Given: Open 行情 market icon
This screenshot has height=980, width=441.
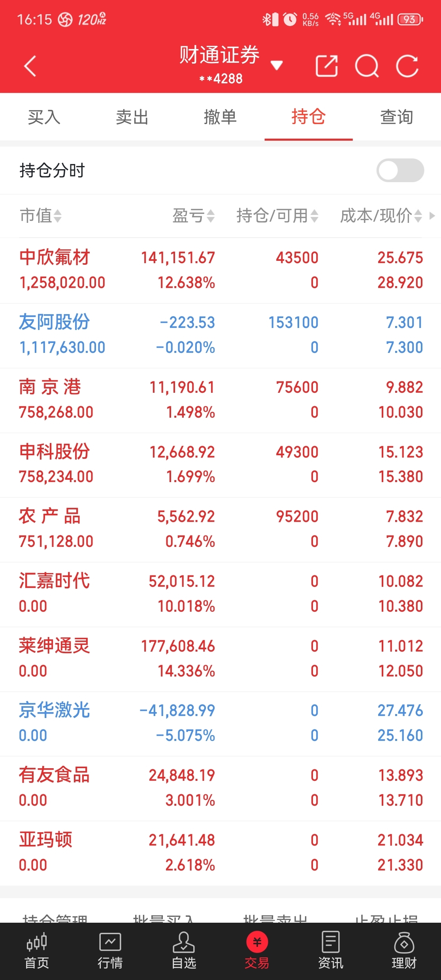Looking at the screenshot, I should pyautogui.click(x=110, y=951).
